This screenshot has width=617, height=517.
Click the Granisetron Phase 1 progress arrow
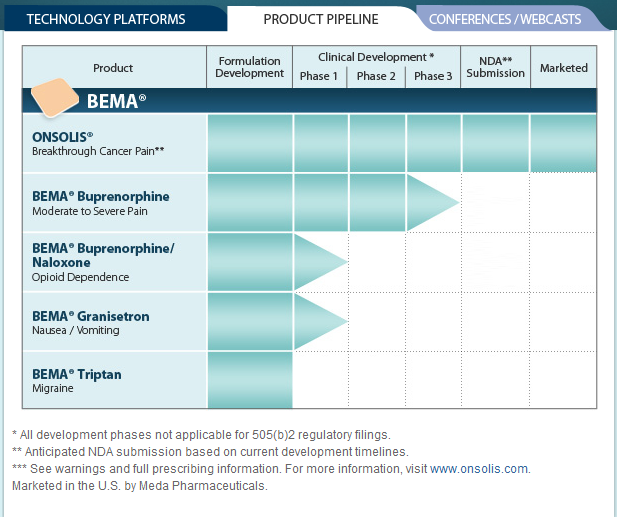[x=318, y=321]
